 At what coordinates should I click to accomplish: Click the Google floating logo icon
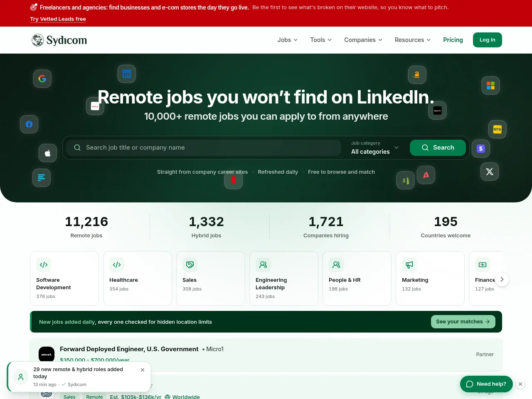[42, 79]
